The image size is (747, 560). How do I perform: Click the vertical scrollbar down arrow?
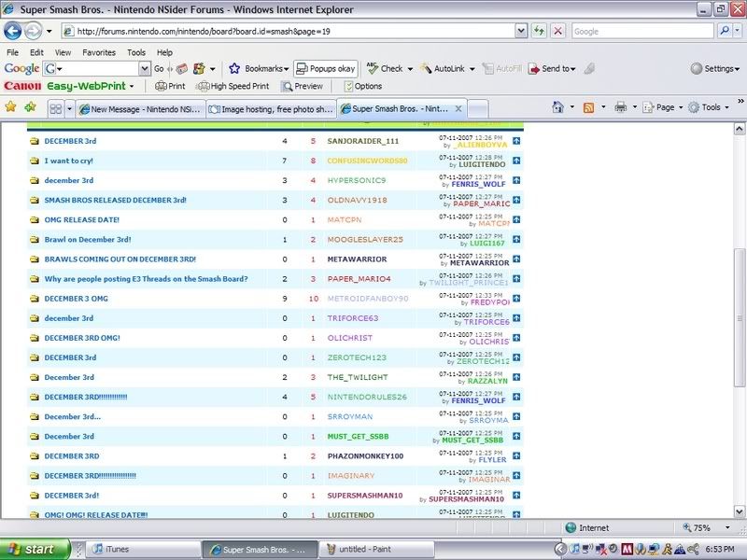(x=739, y=511)
